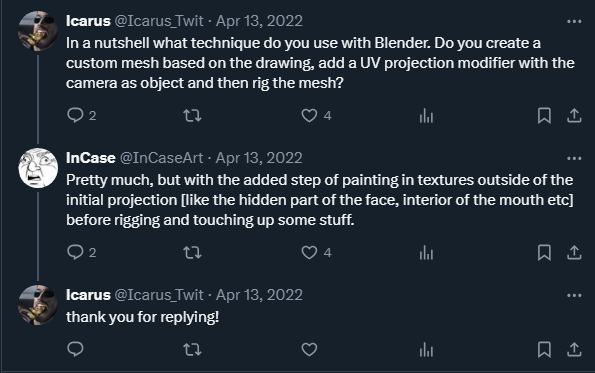Like InCase's reply tweet
Viewport: 595px width, 373px height.
309,252
